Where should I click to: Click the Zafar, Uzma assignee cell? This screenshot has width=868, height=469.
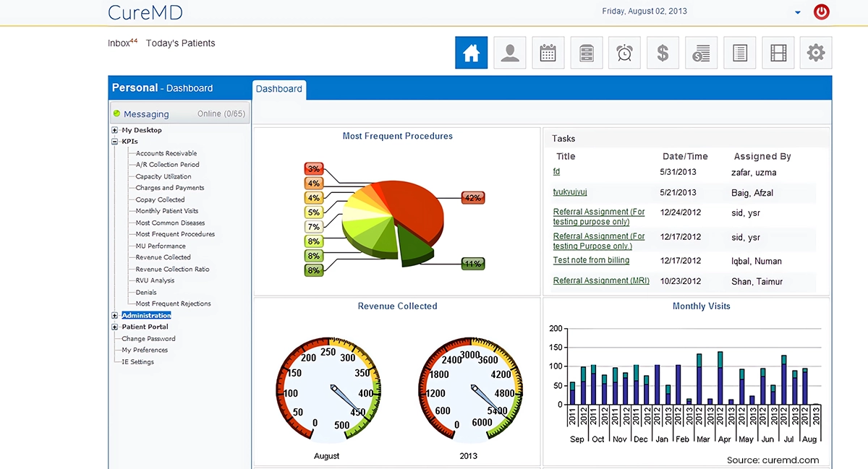point(752,173)
